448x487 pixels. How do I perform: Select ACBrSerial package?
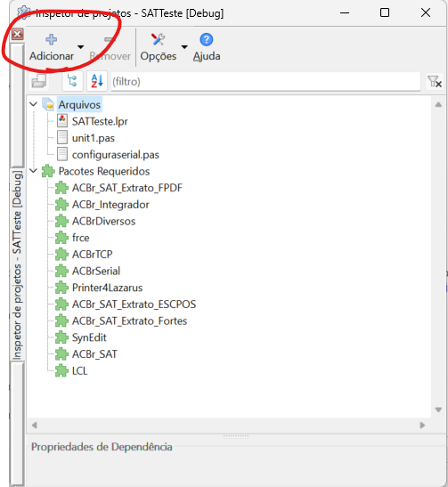(x=96, y=272)
